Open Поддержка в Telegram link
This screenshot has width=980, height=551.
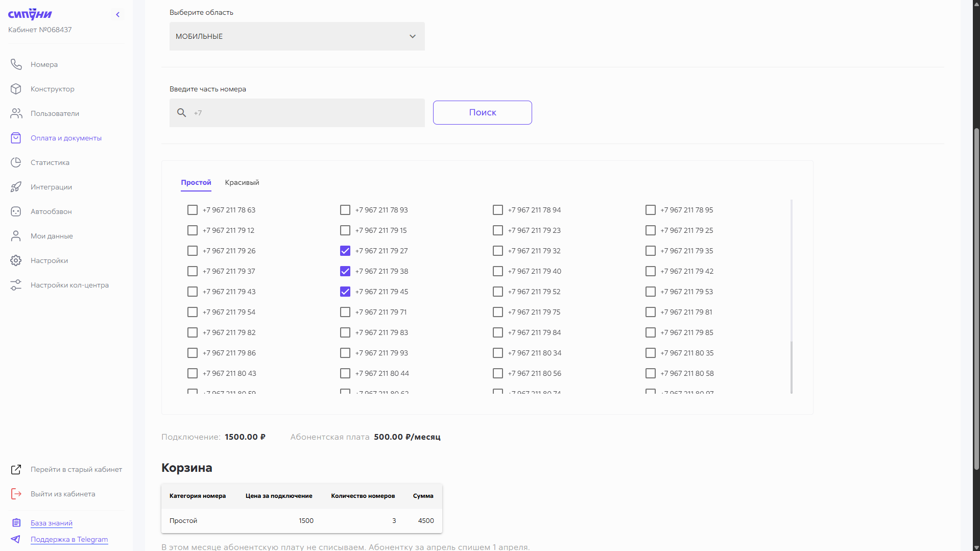[x=69, y=539]
